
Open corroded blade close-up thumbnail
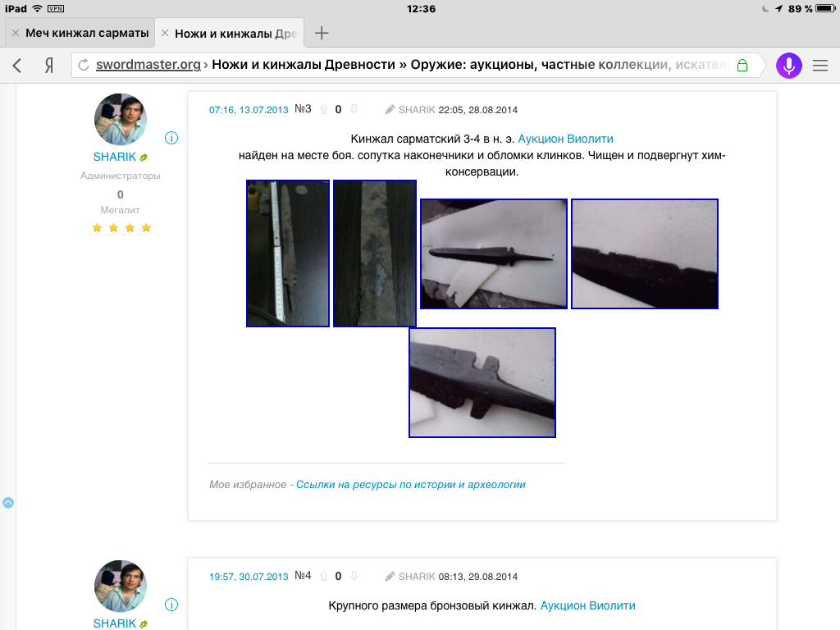[374, 253]
